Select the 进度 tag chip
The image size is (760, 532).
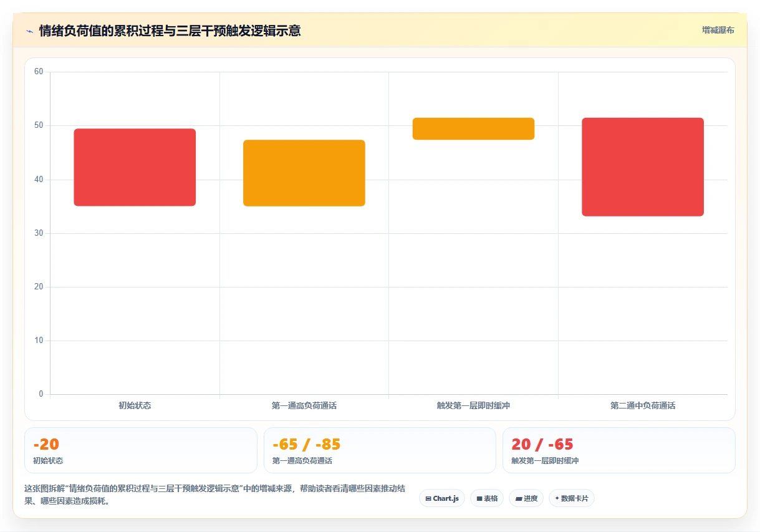pos(526,498)
